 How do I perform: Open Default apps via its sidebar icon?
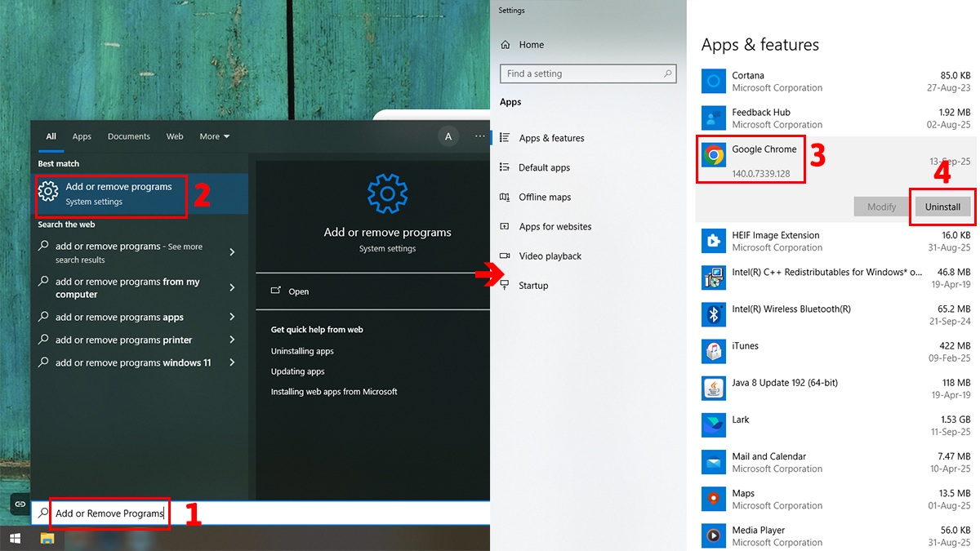[x=505, y=167]
